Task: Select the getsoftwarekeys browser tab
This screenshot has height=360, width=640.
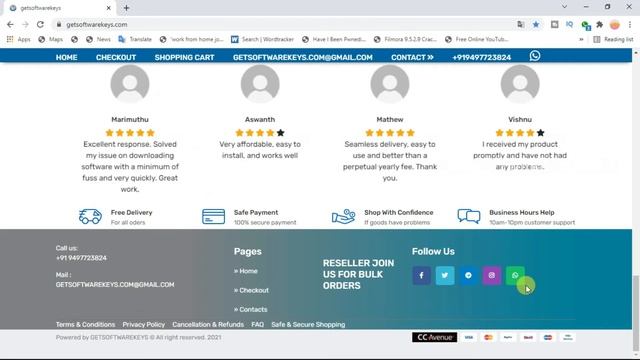Action: tap(59, 8)
